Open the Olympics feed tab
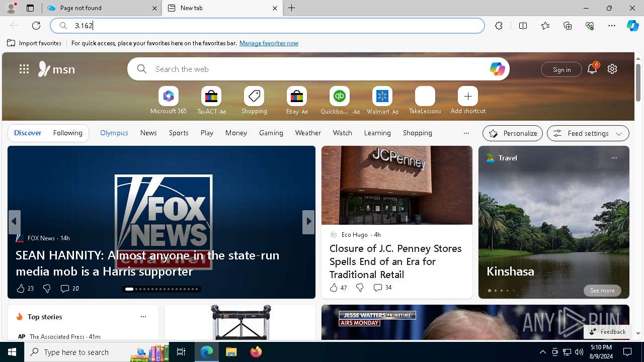644x362 pixels. 114,133
